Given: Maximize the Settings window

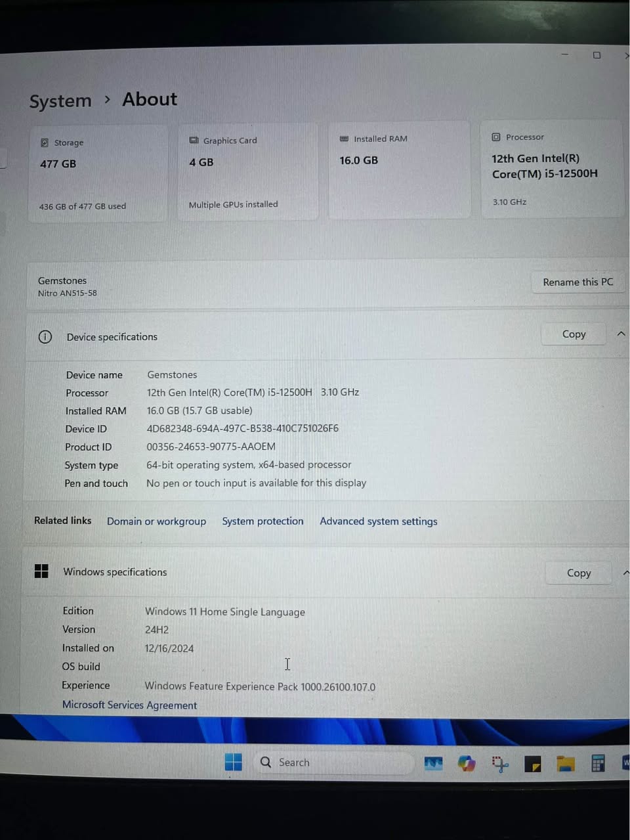Looking at the screenshot, I should click(597, 55).
